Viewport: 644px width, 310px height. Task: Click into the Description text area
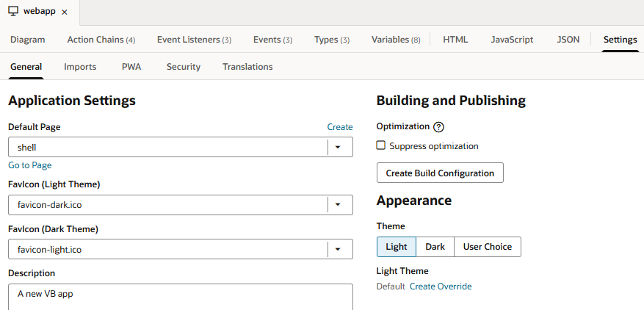(180, 298)
